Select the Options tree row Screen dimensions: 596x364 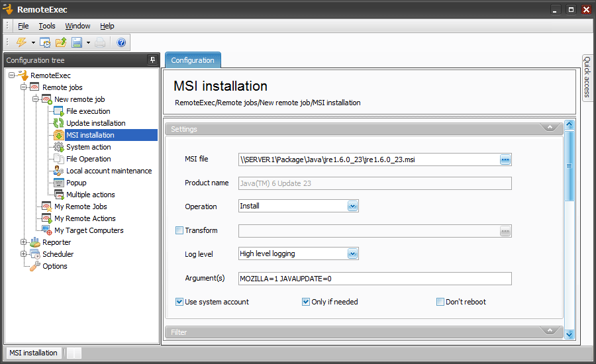click(55, 266)
